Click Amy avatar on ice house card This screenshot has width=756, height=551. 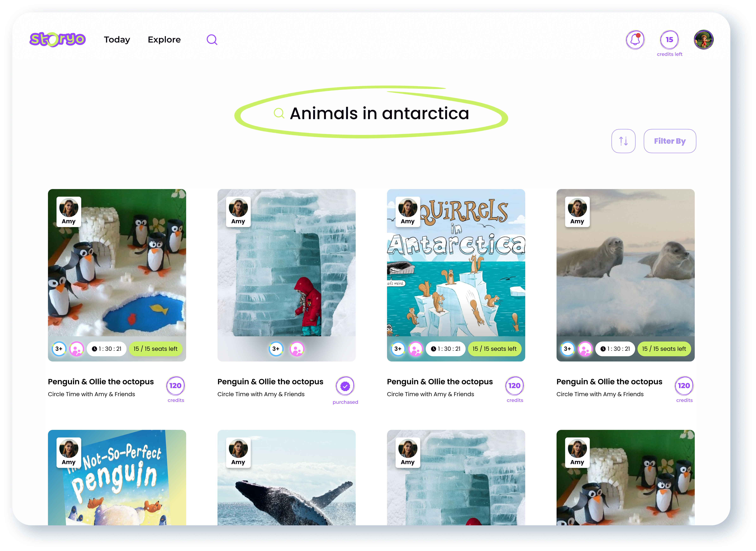pos(238,212)
